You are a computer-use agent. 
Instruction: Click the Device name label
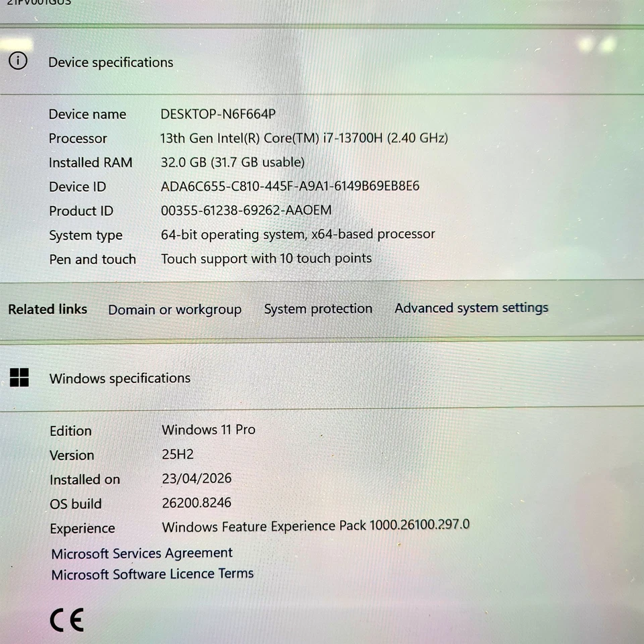(87, 114)
